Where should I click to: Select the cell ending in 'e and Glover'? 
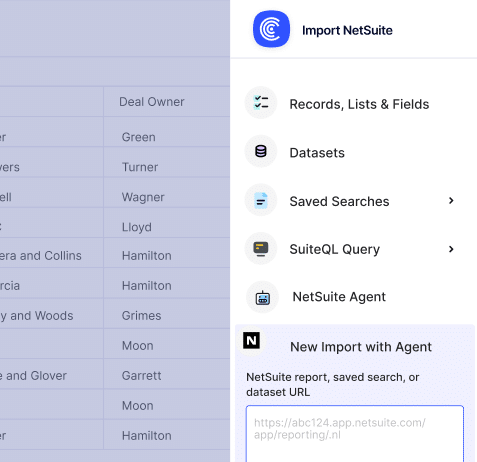[51, 374]
